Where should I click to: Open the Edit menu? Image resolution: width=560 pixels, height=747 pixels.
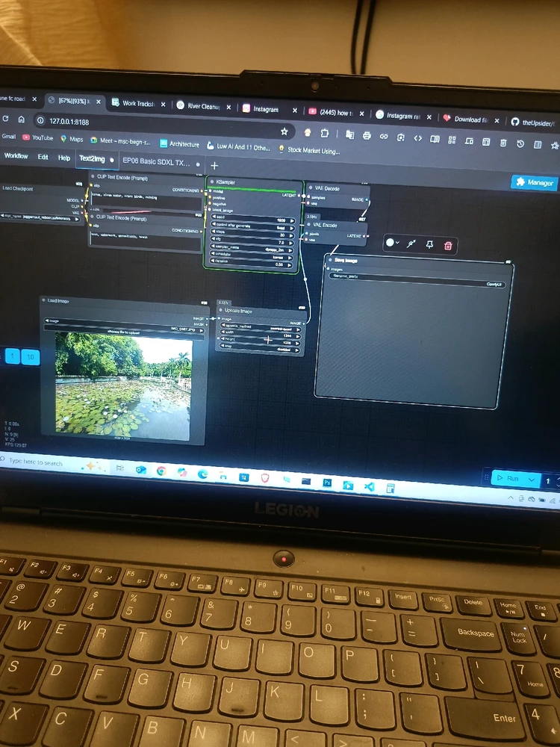(43, 157)
